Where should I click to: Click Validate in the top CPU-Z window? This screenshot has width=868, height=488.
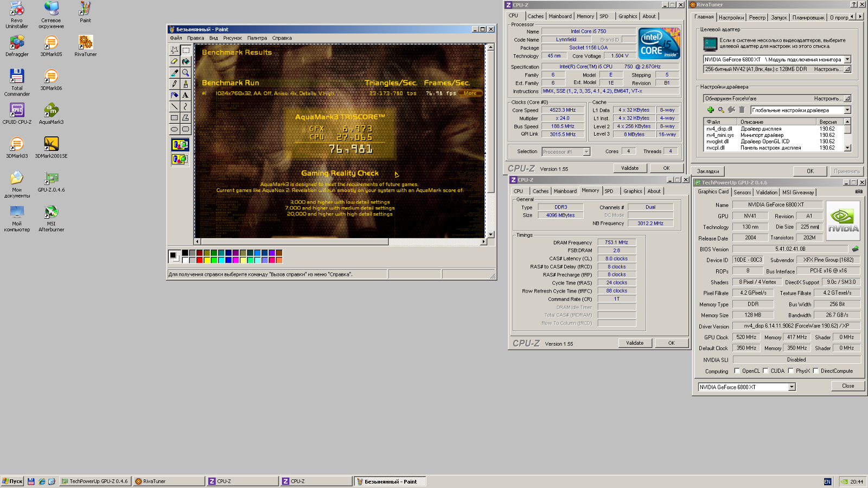click(630, 168)
